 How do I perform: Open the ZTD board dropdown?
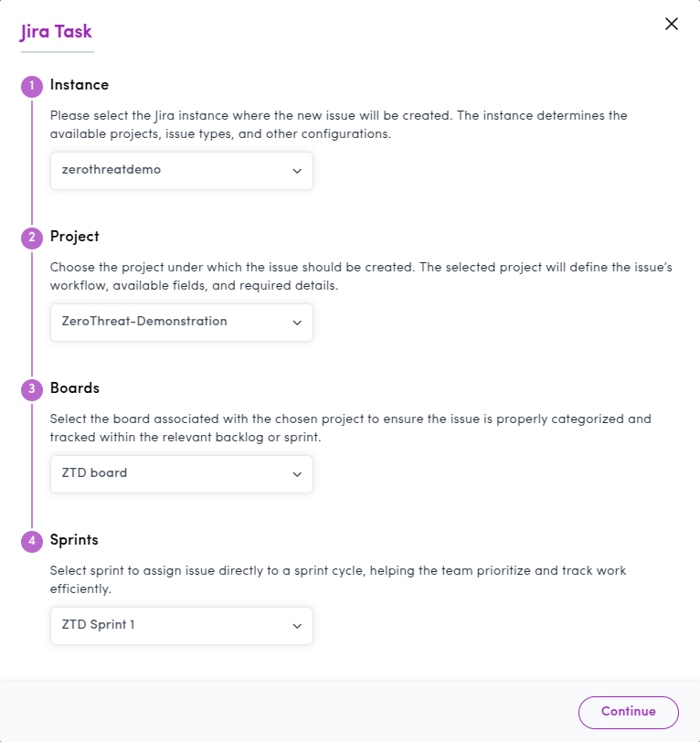182,473
